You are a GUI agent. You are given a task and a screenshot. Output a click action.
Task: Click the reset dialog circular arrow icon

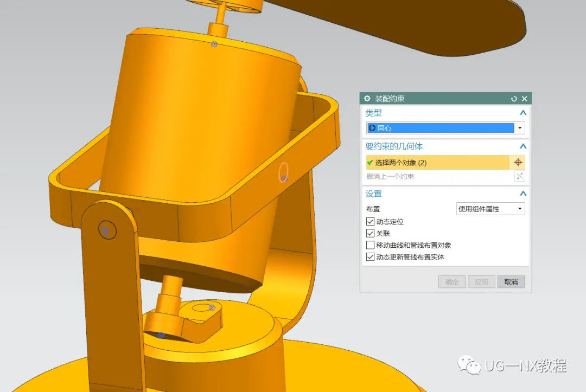point(514,99)
